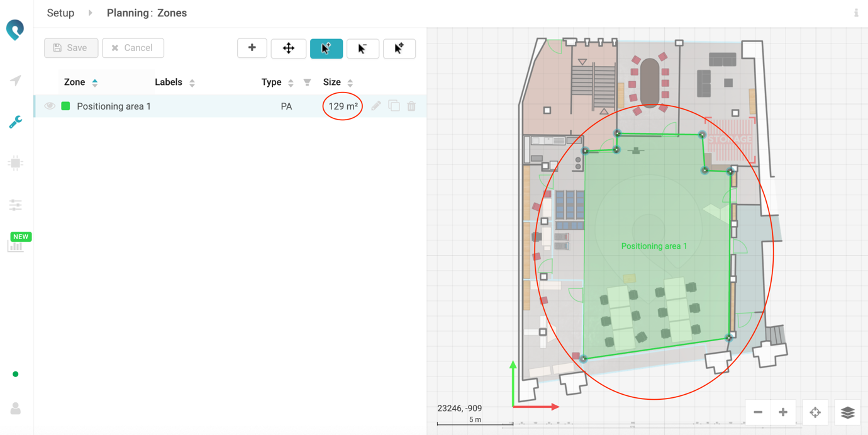Click the add new zone plus button
Viewport: 868px width, 435px height.
[x=252, y=48]
